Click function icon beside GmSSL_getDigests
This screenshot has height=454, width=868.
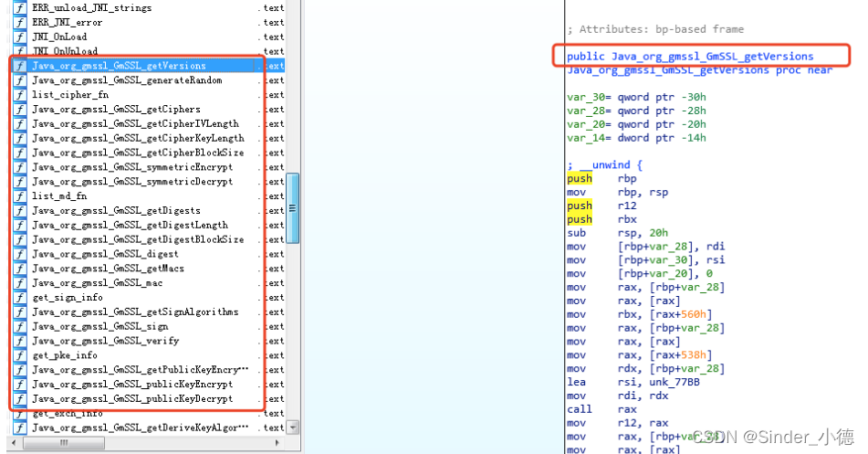click(20, 211)
